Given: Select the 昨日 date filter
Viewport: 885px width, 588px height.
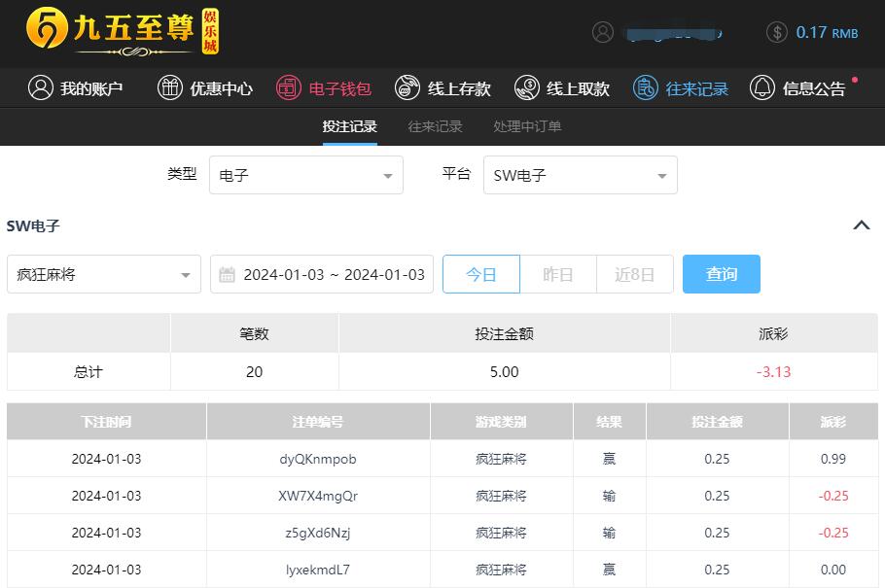Looking at the screenshot, I should 557,274.
